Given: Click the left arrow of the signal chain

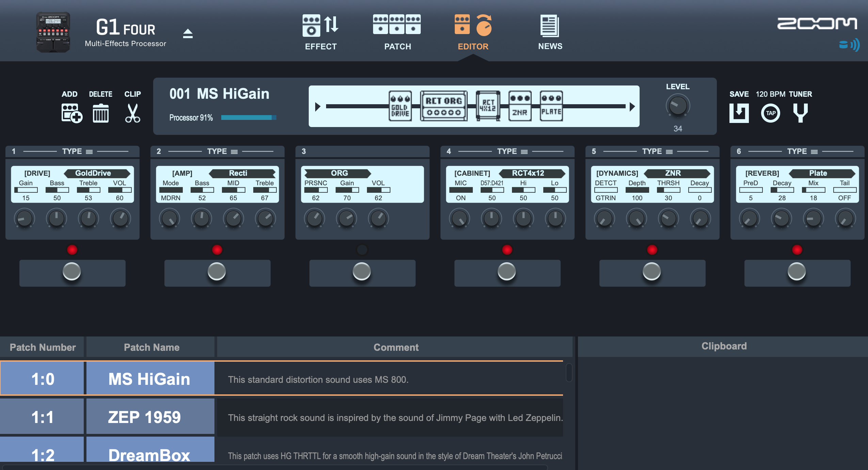Looking at the screenshot, I should coord(318,107).
